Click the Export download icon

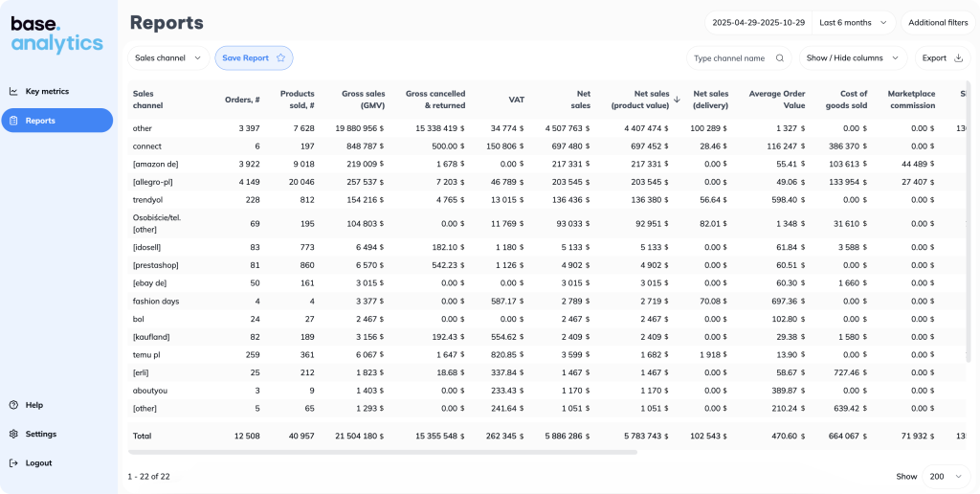pyautogui.click(x=958, y=58)
